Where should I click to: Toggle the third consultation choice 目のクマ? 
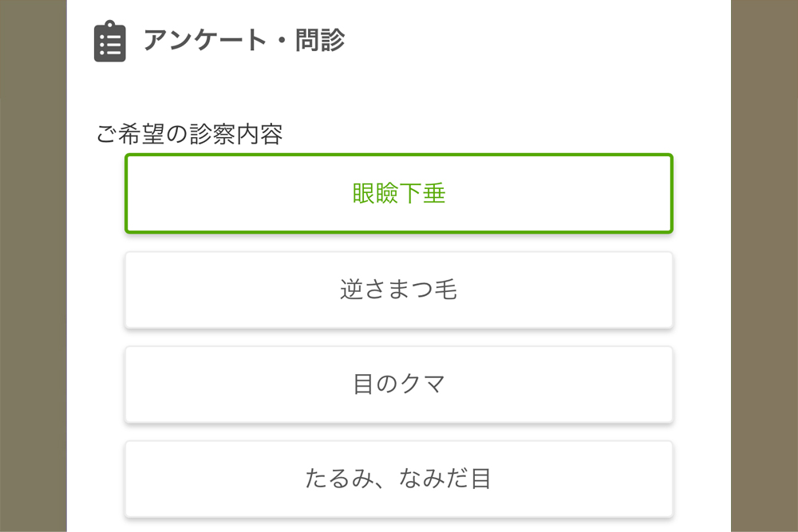click(x=399, y=384)
